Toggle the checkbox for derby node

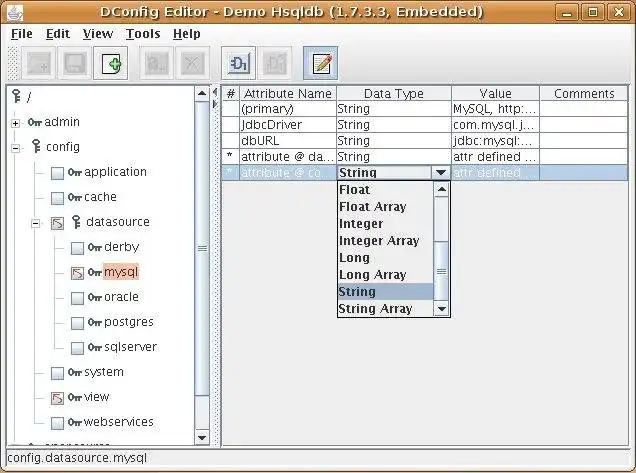[x=77, y=248]
